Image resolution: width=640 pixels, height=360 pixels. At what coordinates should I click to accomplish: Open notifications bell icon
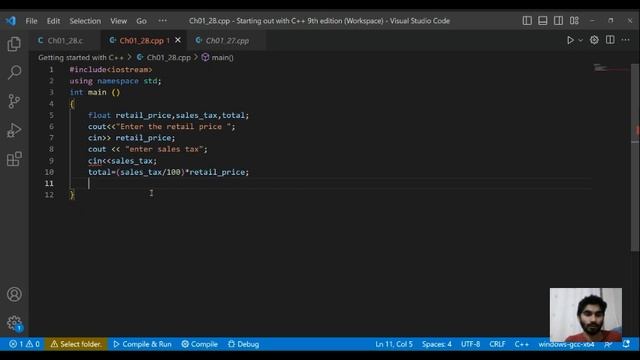(x=626, y=344)
